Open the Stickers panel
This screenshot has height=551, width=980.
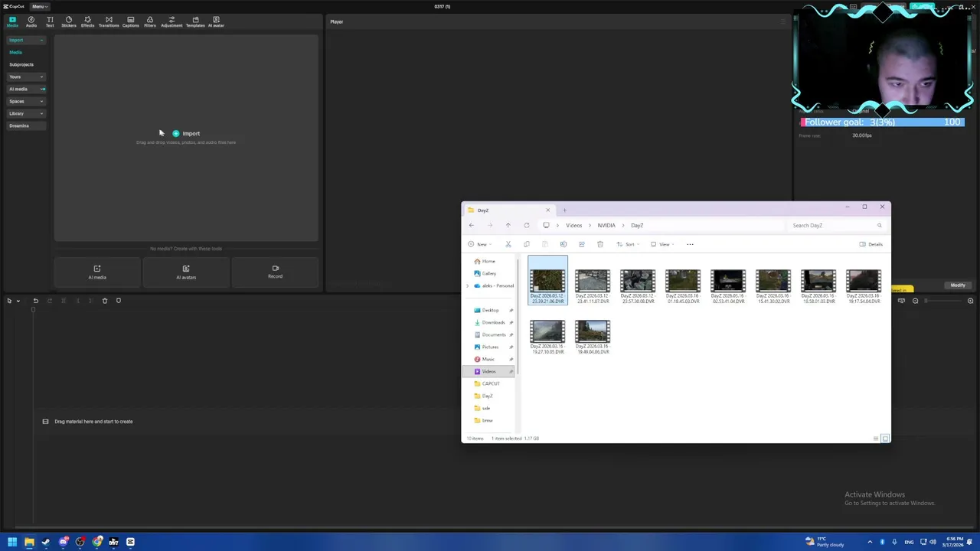tap(69, 21)
